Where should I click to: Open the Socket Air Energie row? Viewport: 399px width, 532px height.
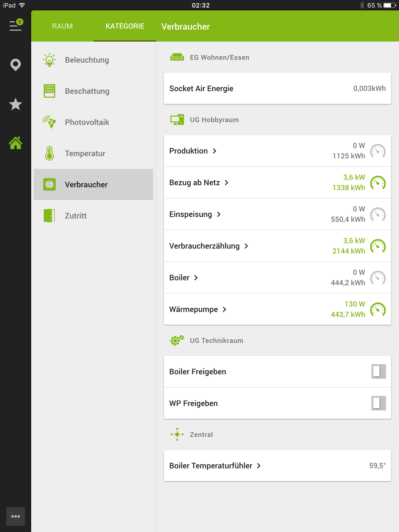[277, 89]
